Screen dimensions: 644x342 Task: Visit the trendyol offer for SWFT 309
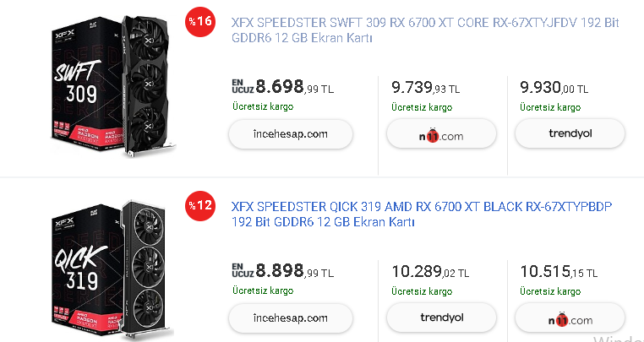(x=569, y=133)
